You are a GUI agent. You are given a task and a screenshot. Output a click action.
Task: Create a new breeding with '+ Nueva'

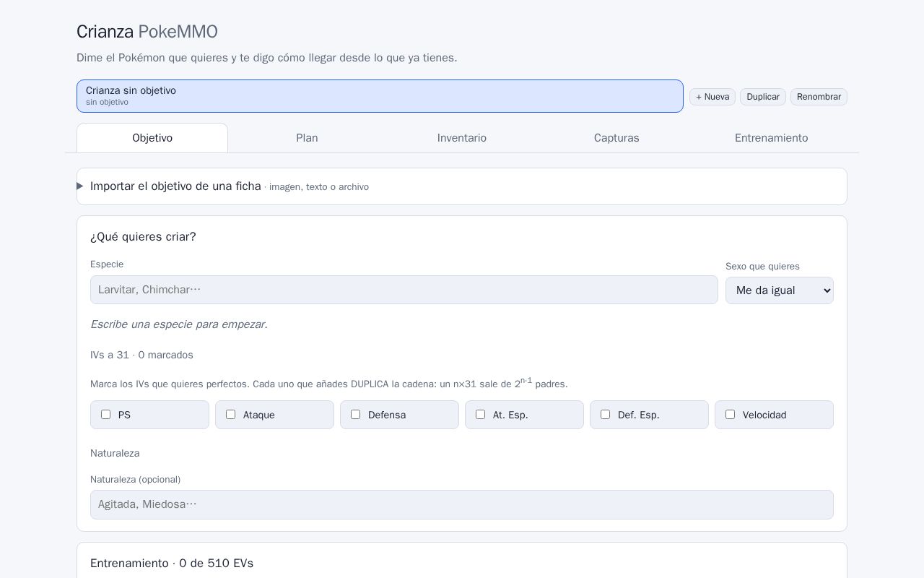[712, 97]
